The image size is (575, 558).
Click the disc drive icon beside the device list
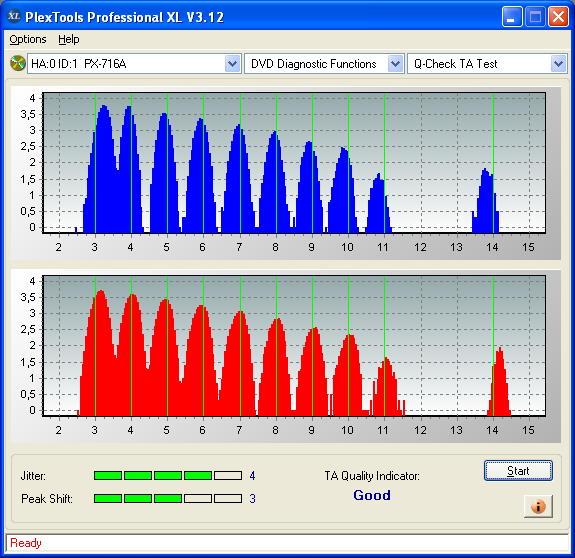pyautogui.click(x=18, y=63)
